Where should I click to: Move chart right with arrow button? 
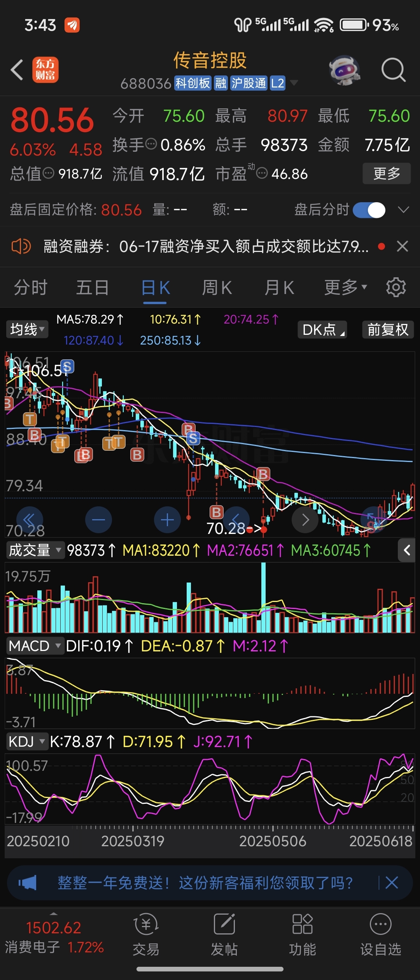coord(305,520)
